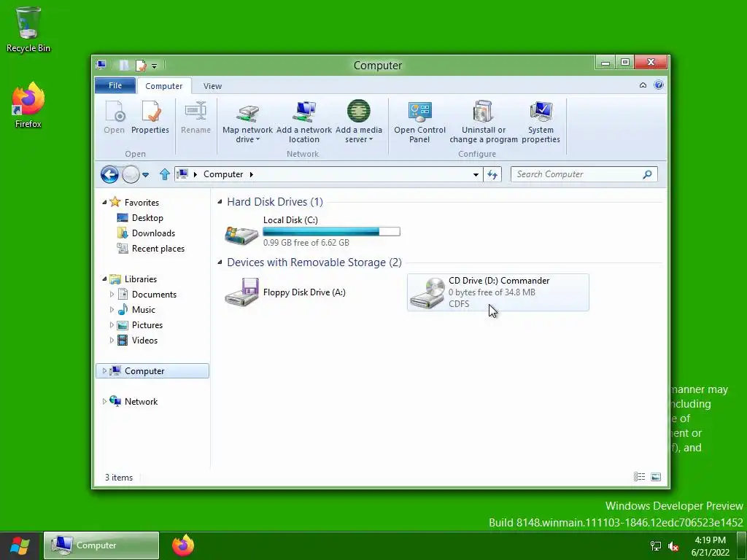The height and width of the screenshot is (560, 747).
Task: Open the Map network drive dropdown arrow
Action: (258, 139)
